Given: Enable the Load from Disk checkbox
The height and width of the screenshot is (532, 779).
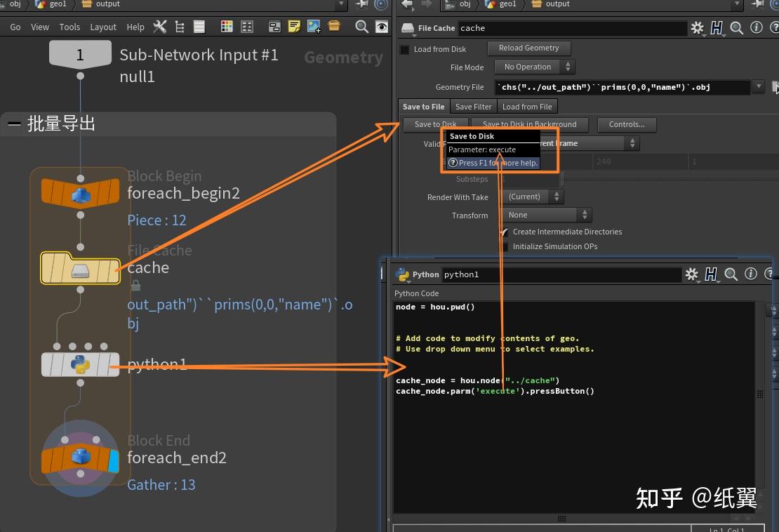Looking at the screenshot, I should 404,49.
